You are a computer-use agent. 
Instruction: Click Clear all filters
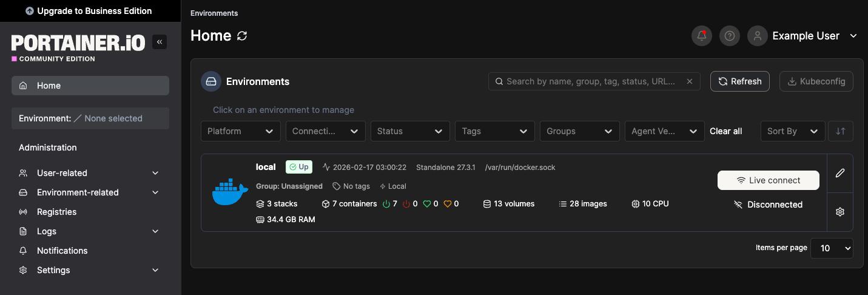726,131
